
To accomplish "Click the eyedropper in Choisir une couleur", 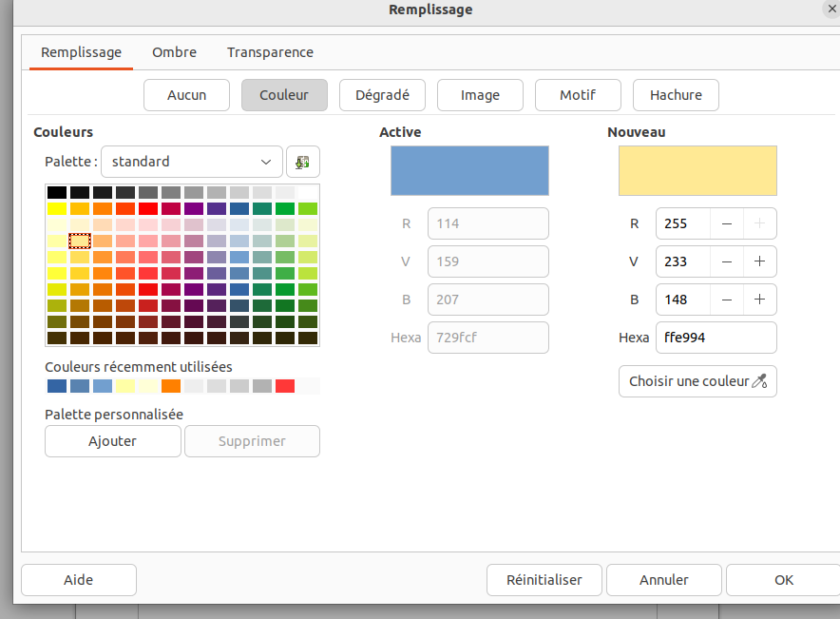I will [758, 381].
